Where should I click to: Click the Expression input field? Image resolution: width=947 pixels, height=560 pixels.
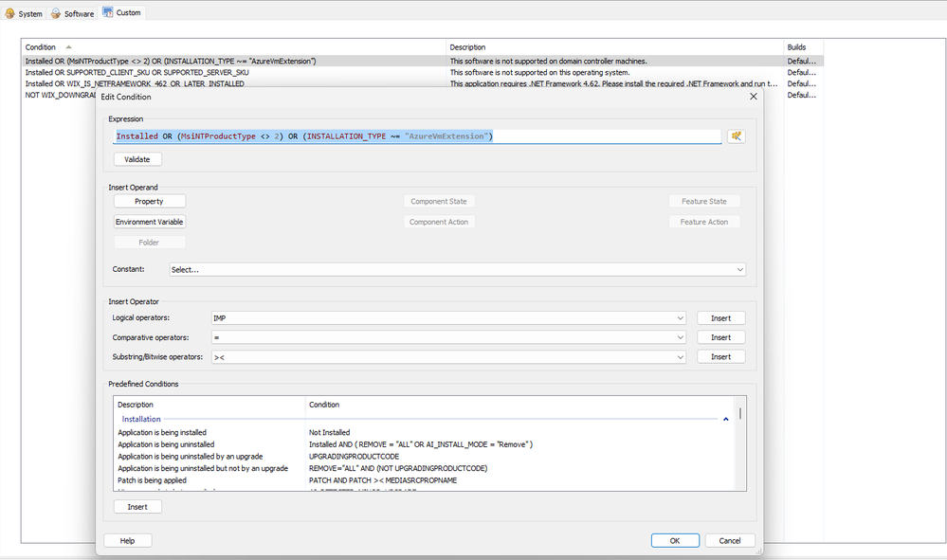417,136
